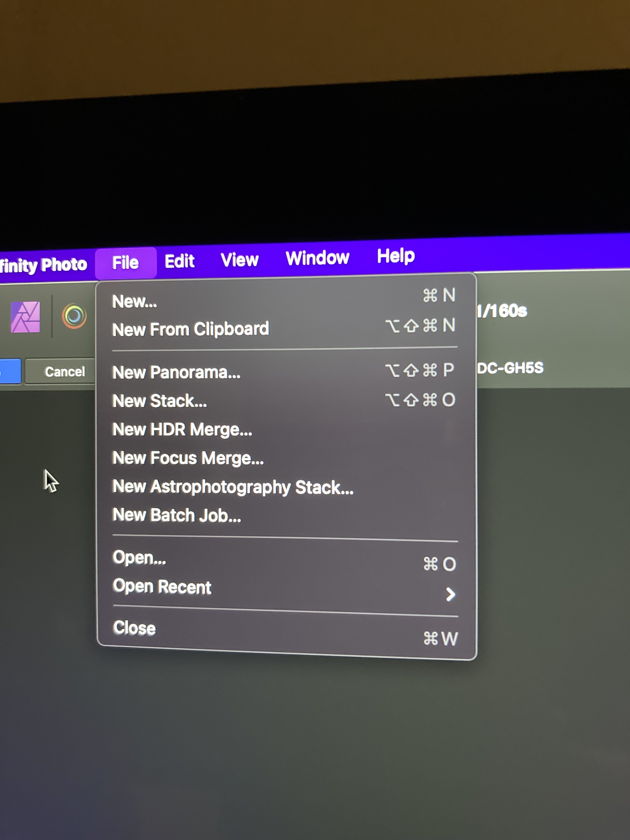Choose New HDR Merge...
630x840 pixels.
point(285,430)
